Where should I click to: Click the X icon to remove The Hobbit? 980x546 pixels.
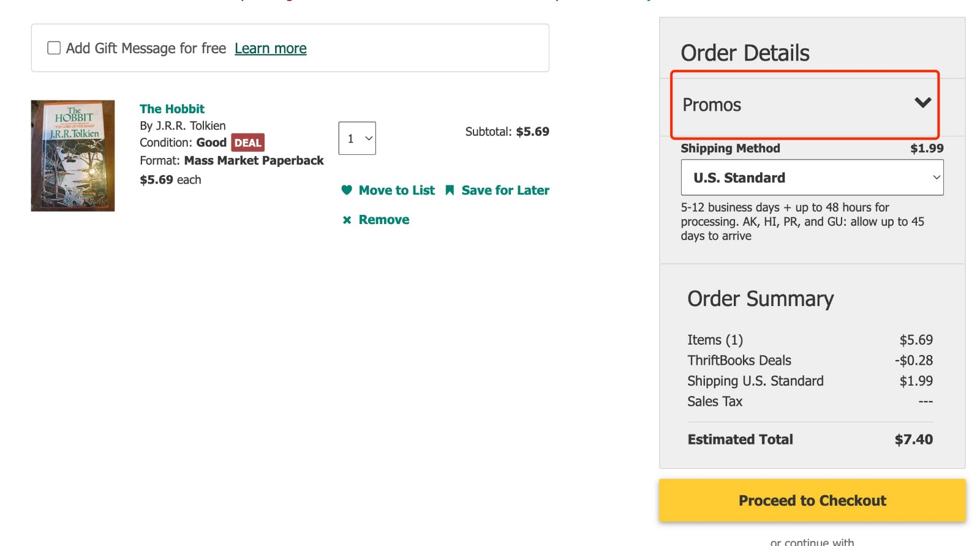click(x=347, y=220)
